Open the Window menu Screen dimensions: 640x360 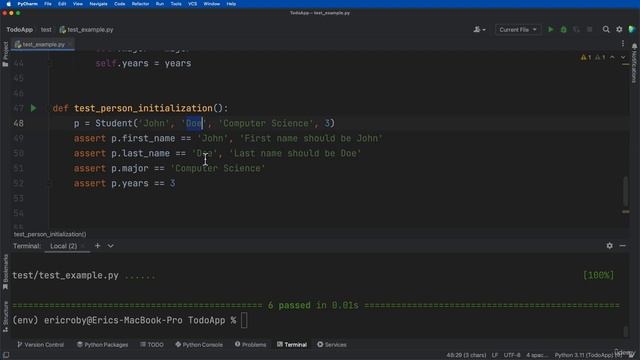[x=212, y=4]
